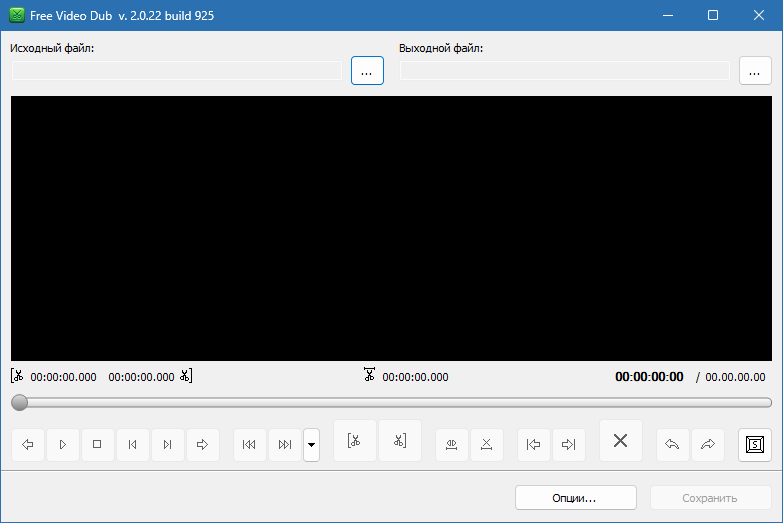
Task: Click the Выходной файл path field
Action: pyautogui.click(x=565, y=71)
